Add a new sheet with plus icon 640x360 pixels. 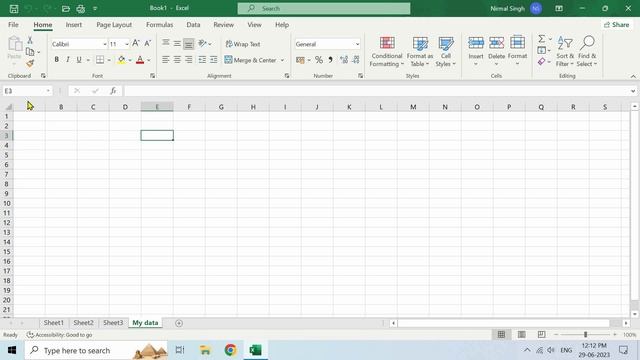click(179, 323)
